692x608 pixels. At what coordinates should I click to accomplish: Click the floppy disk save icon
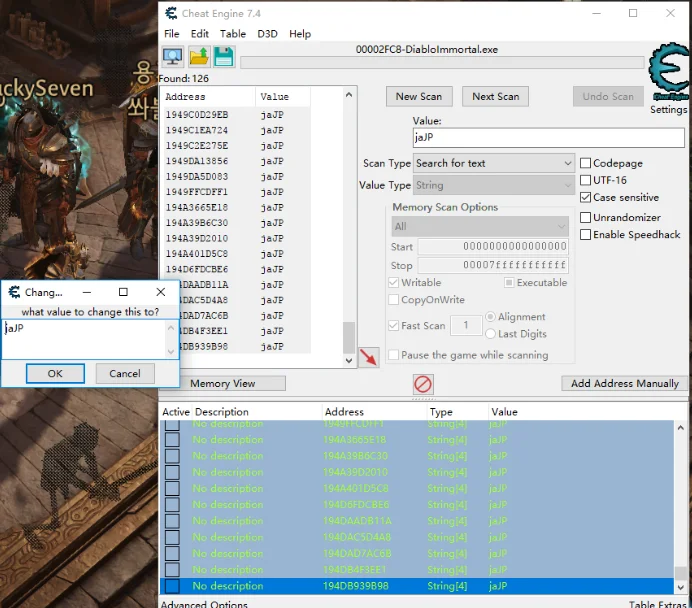pyautogui.click(x=223, y=57)
